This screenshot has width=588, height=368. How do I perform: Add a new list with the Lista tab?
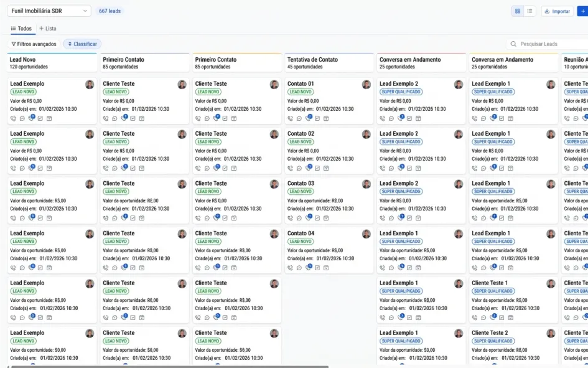coord(48,29)
